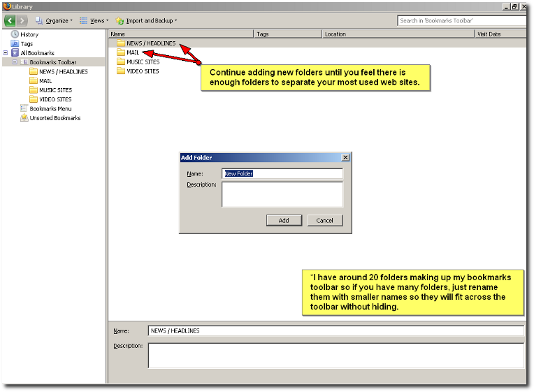Collapse the All Bookmarks tree node

(x=6, y=53)
